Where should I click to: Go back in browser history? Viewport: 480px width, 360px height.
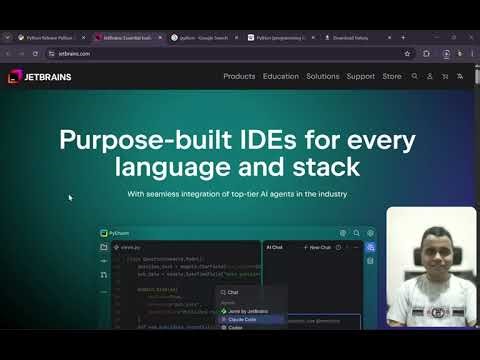click(x=8, y=53)
